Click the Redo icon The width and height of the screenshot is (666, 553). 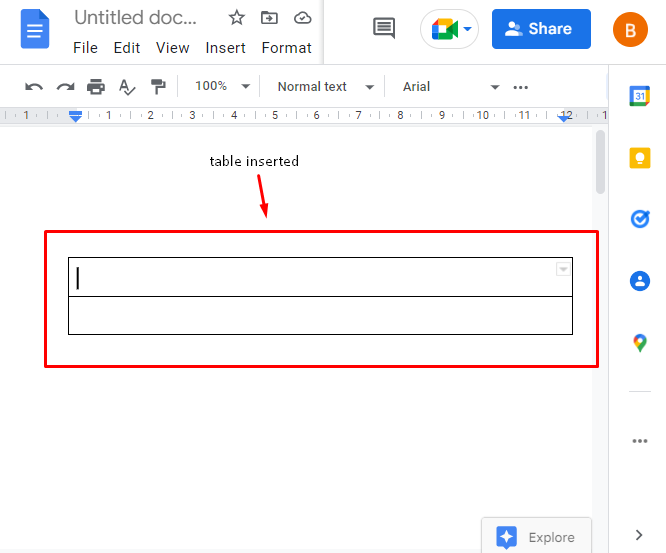pyautogui.click(x=65, y=87)
